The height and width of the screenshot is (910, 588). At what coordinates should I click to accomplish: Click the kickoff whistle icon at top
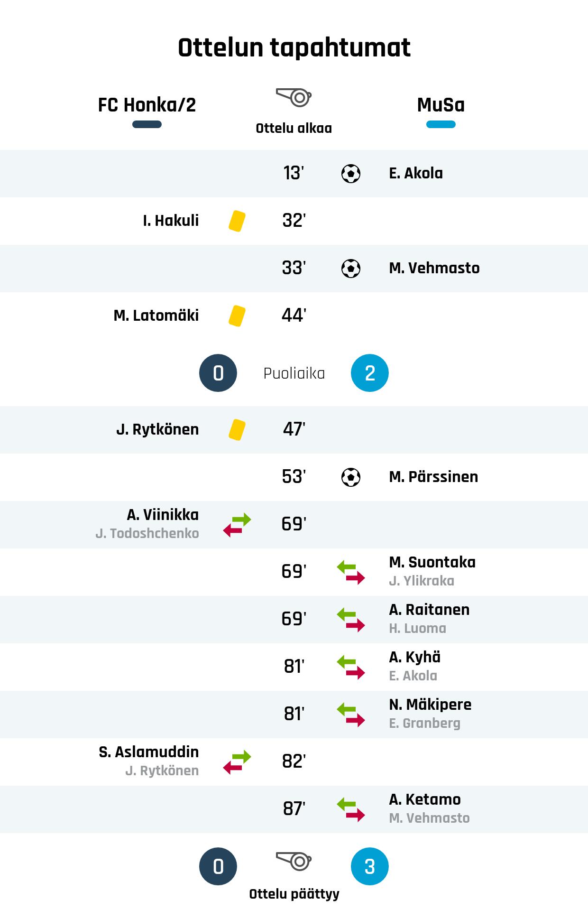(x=294, y=98)
